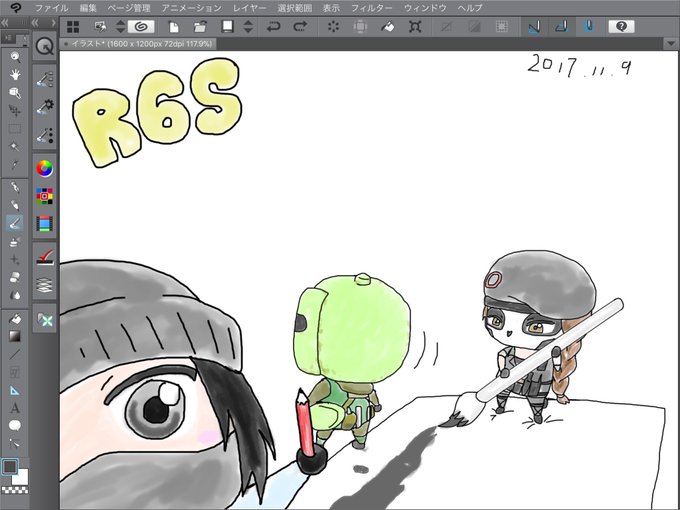
Task: Create a new file from toolbar
Action: tap(173, 27)
